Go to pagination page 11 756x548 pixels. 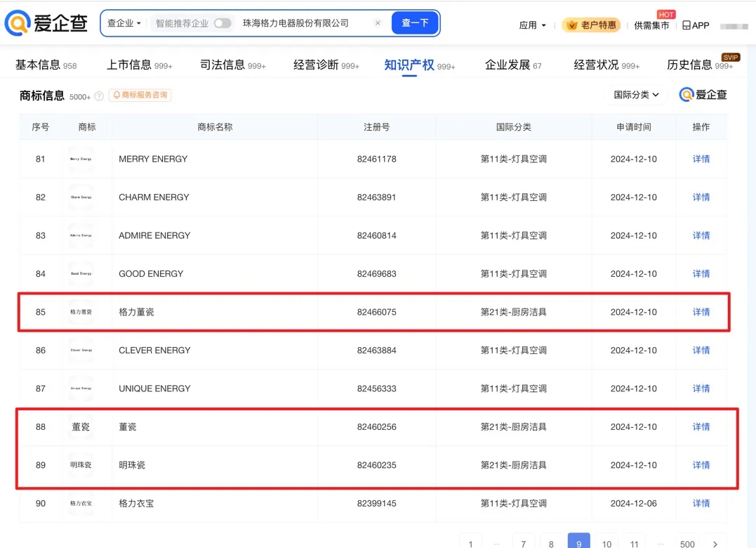click(x=635, y=542)
